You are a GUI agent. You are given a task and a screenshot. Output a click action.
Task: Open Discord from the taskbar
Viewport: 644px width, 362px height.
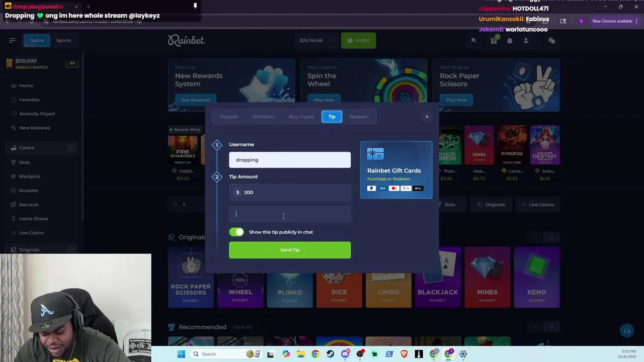(345, 354)
